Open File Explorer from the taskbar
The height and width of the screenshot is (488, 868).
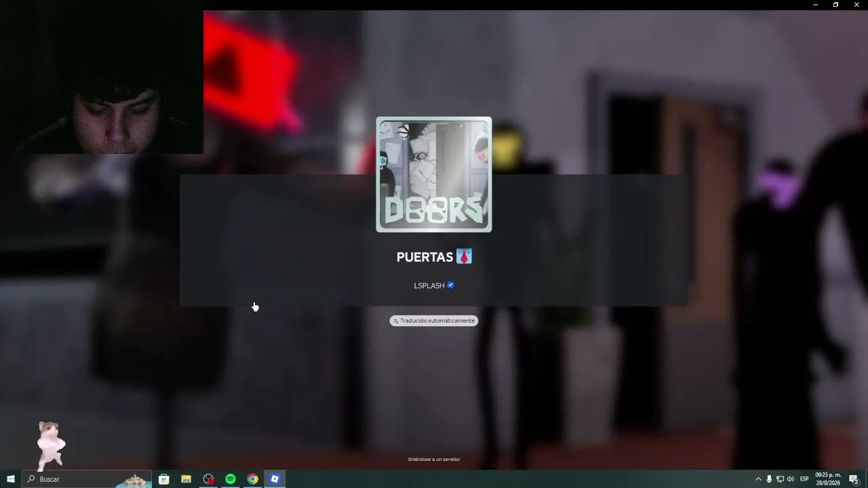pyautogui.click(x=186, y=479)
